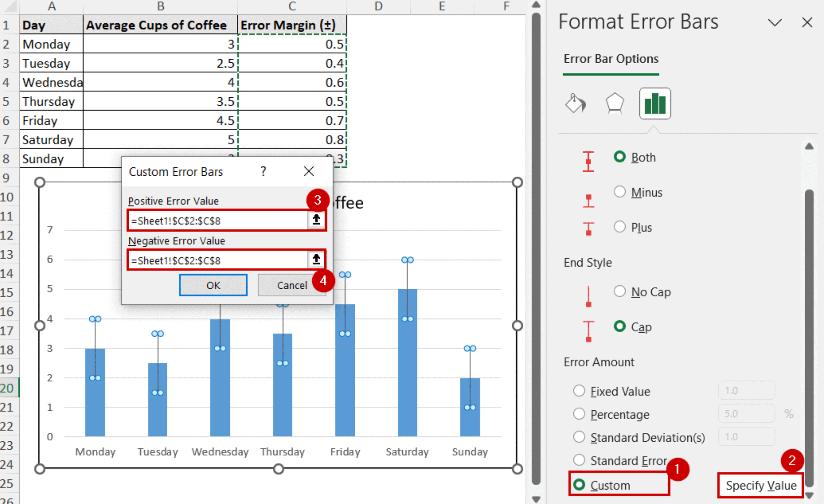Confirm custom error values with OK
Image resolution: width=824 pixels, height=504 pixels.
pyautogui.click(x=213, y=285)
